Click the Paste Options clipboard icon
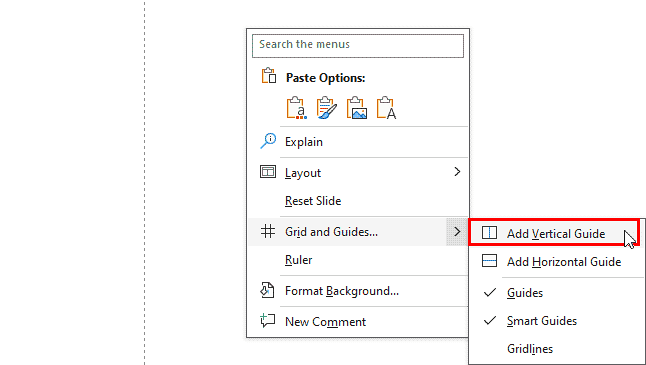This screenshot has width=646, height=365. point(269,76)
